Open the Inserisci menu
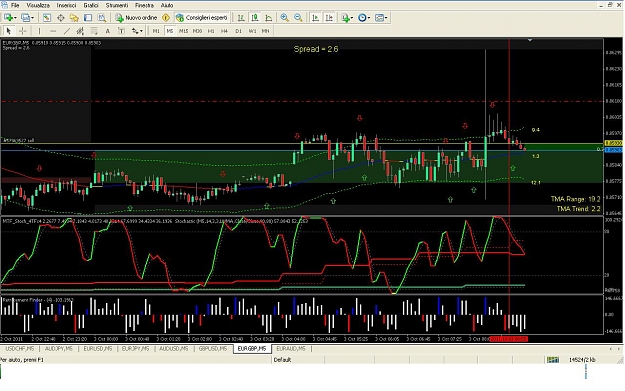 [x=66, y=5]
